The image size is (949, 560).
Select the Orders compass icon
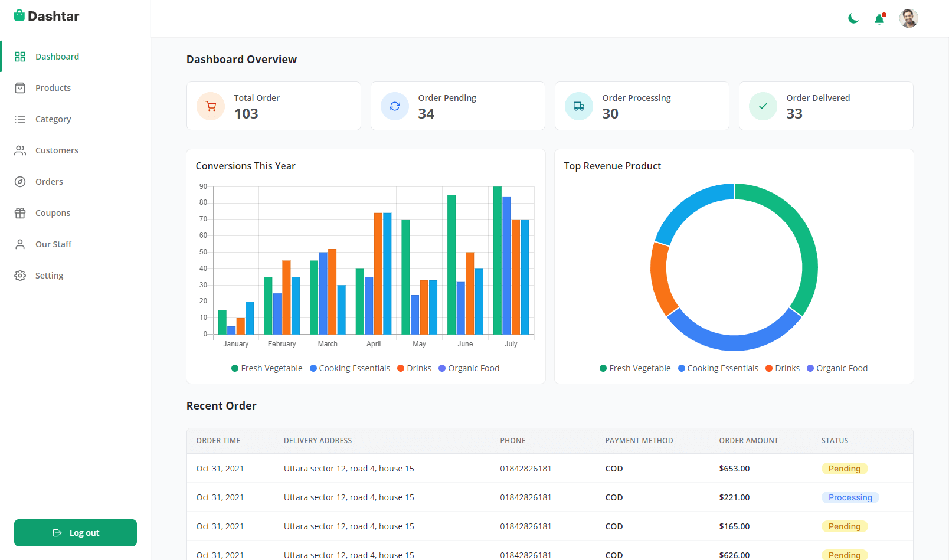point(20,182)
